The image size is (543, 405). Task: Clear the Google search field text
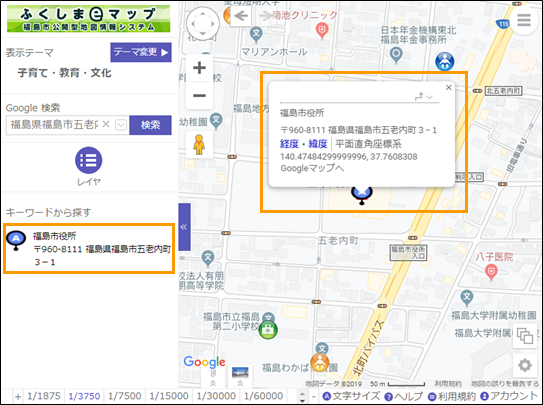pos(106,124)
